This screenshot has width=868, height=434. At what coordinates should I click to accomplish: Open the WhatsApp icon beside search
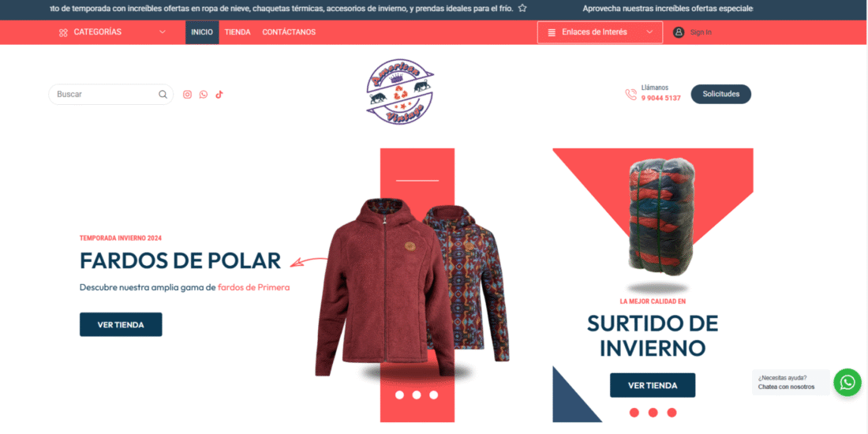pyautogui.click(x=203, y=94)
